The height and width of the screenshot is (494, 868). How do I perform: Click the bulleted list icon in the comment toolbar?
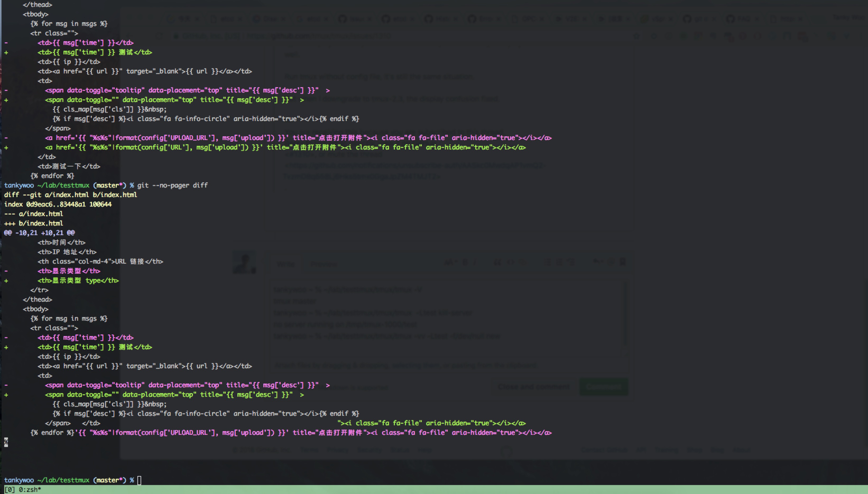pyautogui.click(x=548, y=262)
